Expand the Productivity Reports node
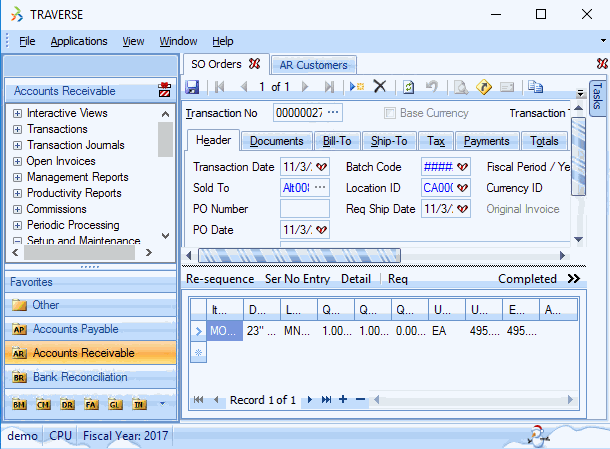610x449 pixels. (17, 193)
